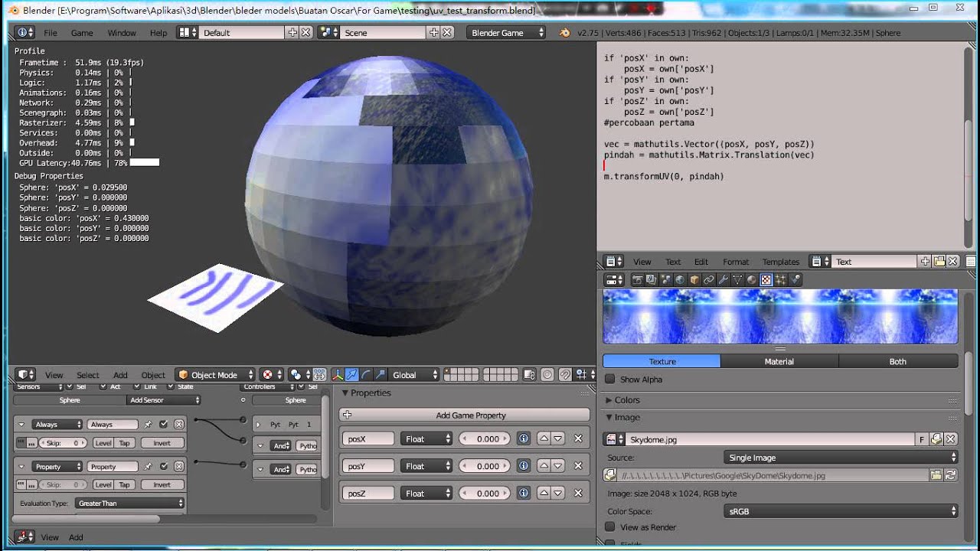Viewport: 980px width, 551px height.
Task: Toggle Show Alpha checkbox
Action: pyautogui.click(x=610, y=380)
